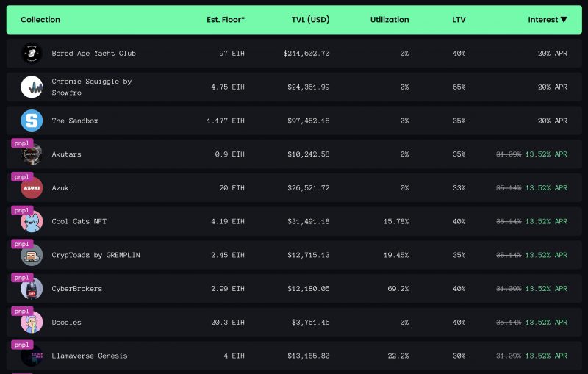Click the Doodles collection avatar
This screenshot has width=588, height=374.
[32, 323]
